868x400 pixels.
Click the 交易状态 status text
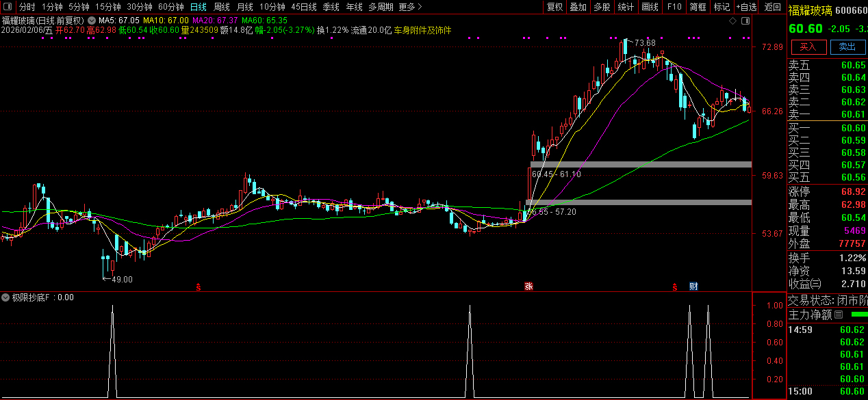[x=828, y=300]
